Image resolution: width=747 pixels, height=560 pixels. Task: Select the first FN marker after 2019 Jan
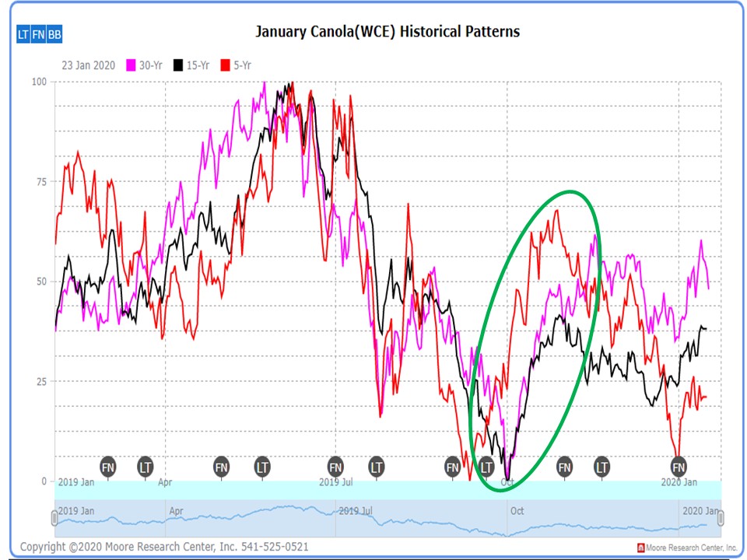107,467
